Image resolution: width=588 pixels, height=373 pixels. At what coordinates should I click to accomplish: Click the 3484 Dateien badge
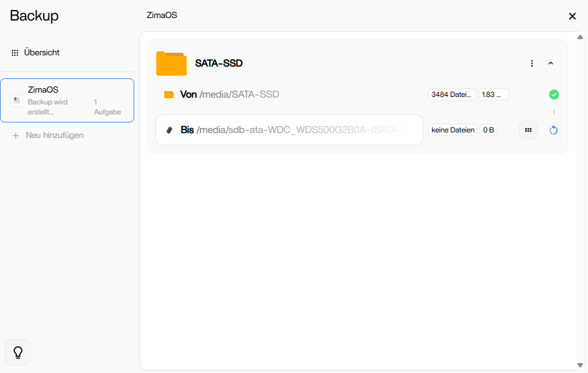point(452,94)
